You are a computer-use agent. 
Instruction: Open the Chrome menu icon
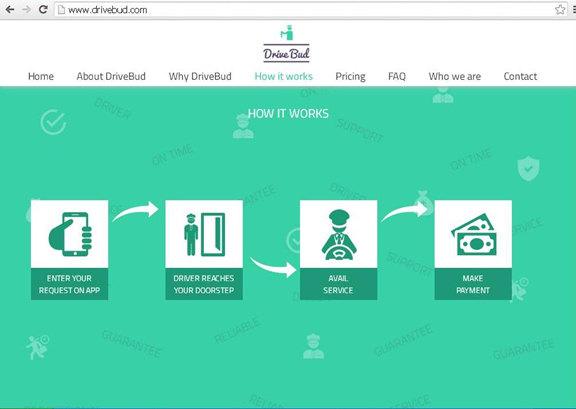point(574,10)
